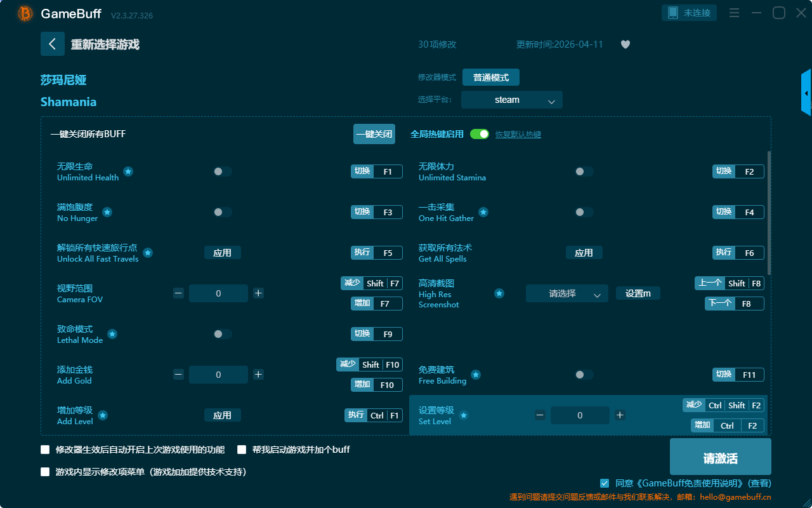The height and width of the screenshot is (508, 812).
Task: Open the hamburger menu in the title bar
Action: (734, 13)
